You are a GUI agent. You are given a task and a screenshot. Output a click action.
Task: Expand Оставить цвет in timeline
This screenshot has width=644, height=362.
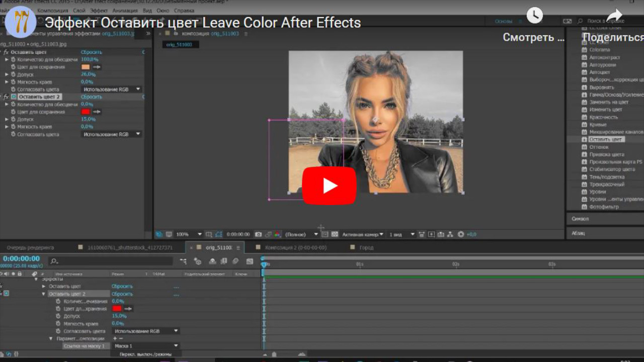pyautogui.click(x=44, y=286)
